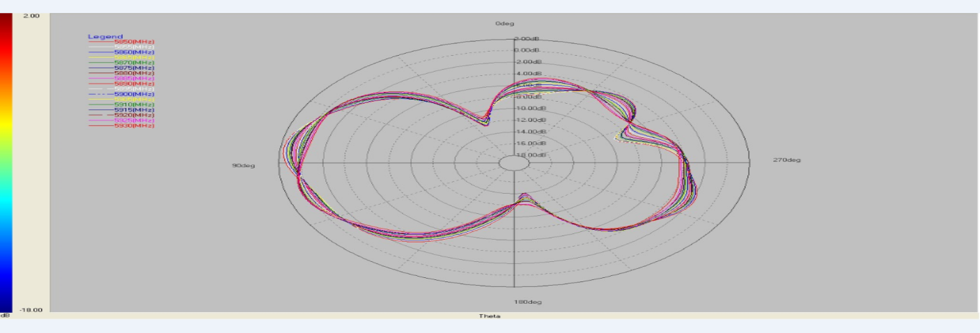Select the 5870(MHz) legend entry

(121, 63)
